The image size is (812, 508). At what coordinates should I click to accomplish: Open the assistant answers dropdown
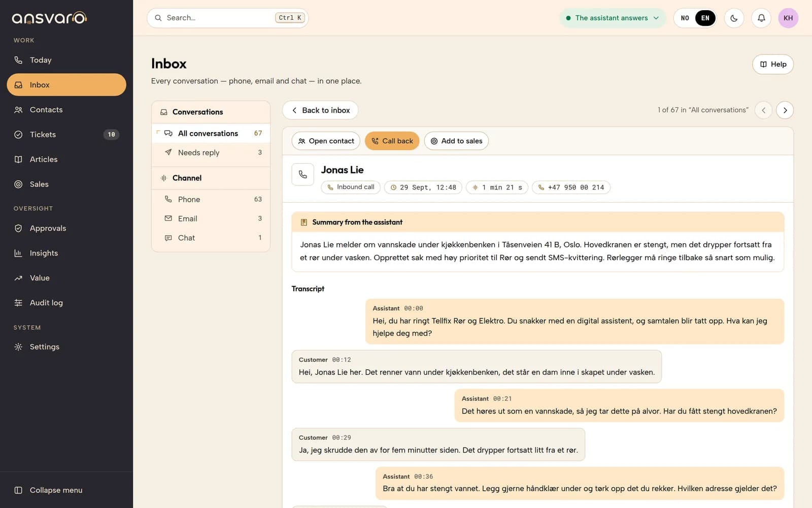[x=613, y=18]
